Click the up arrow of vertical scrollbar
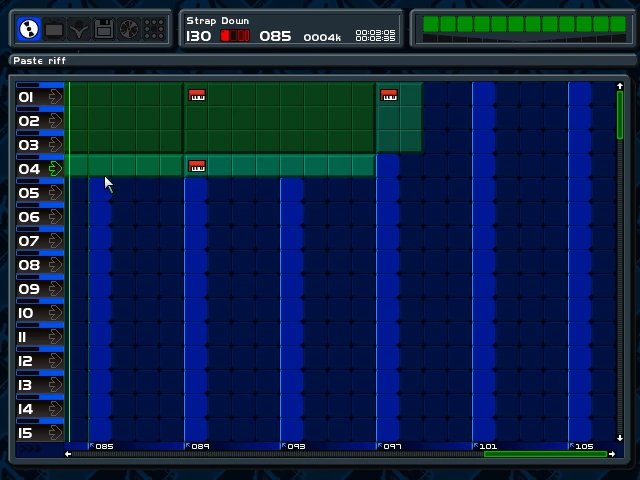Image resolution: width=640 pixels, height=480 pixels. (620, 87)
